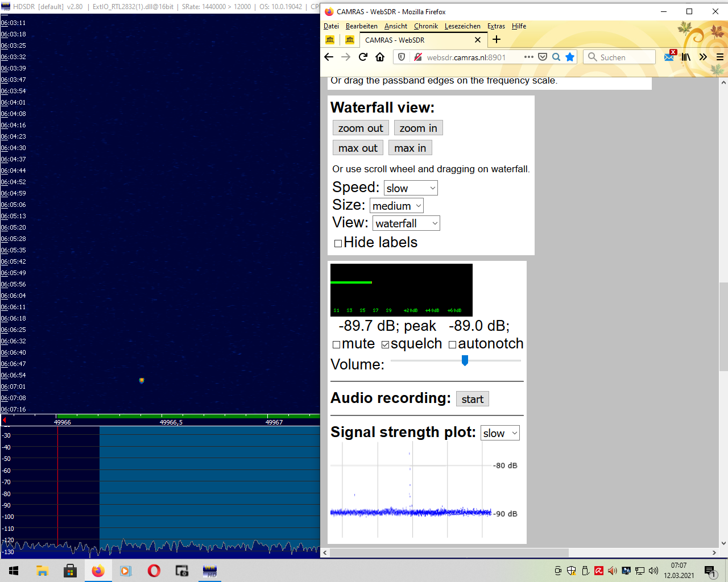Close the CAMRAS - WebSDR tab
728x582 pixels.
point(478,40)
